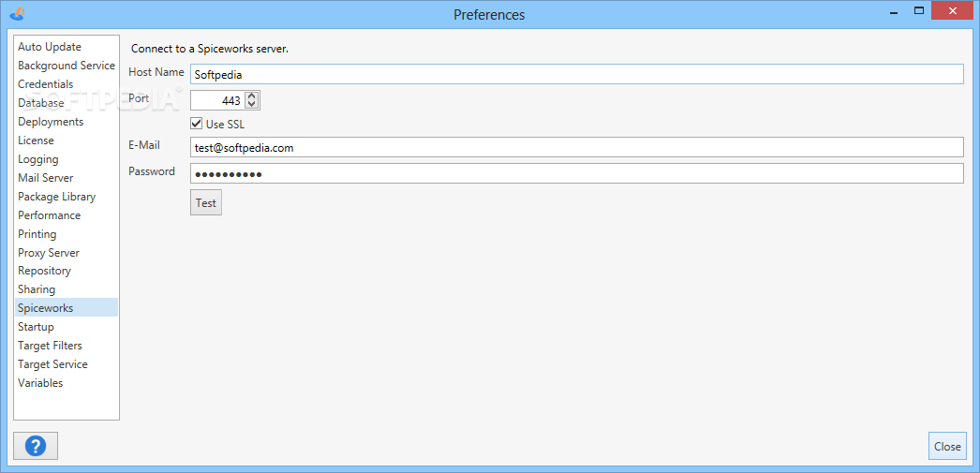Click into the Host Name field
Viewport: 980px width, 473px height.
577,74
